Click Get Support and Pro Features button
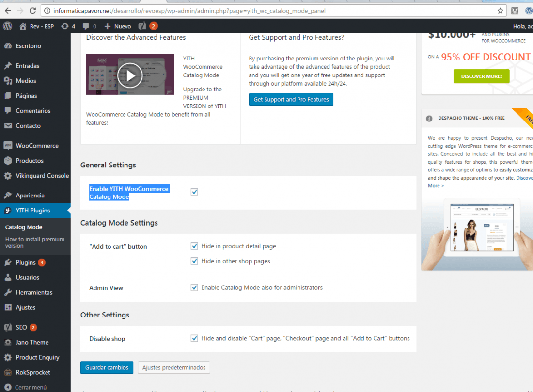 coord(291,99)
